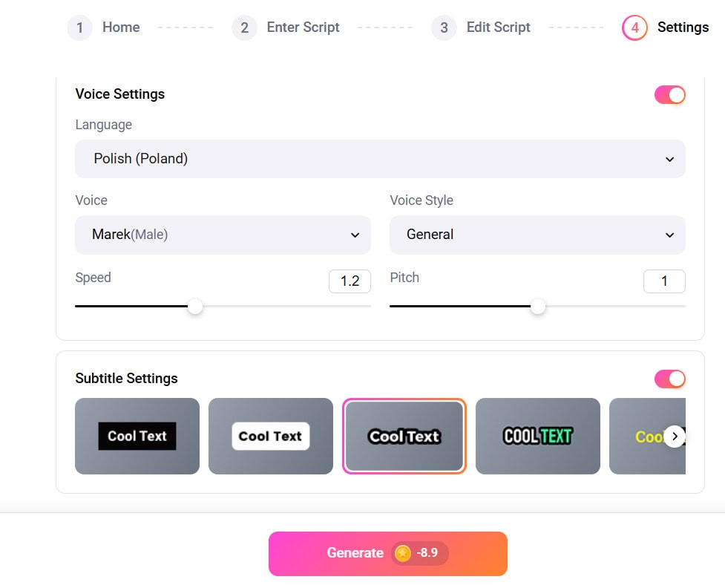This screenshot has width=725, height=588.
Task: Click the step 2 Enter Script number icon
Action: pos(244,28)
